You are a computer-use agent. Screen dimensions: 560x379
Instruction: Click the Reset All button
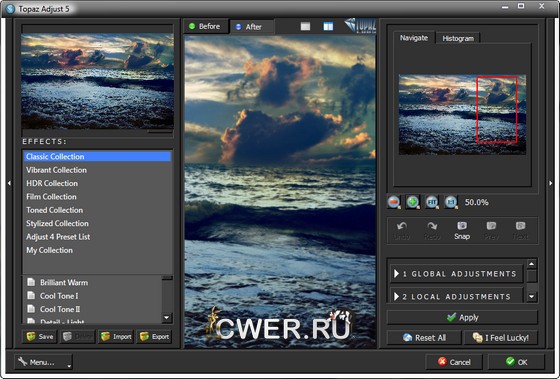(x=424, y=338)
